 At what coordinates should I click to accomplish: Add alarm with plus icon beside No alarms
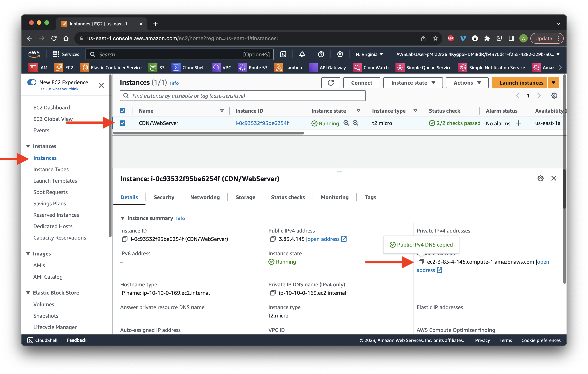[518, 123]
